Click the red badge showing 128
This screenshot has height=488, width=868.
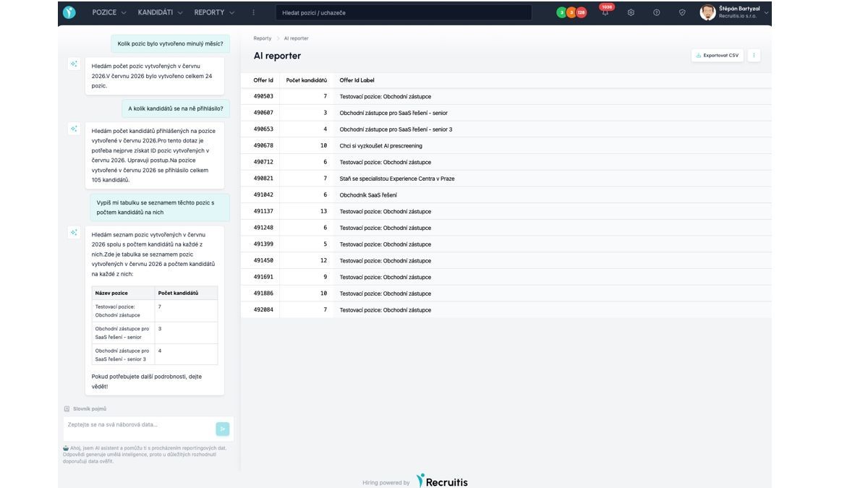pyautogui.click(x=581, y=12)
